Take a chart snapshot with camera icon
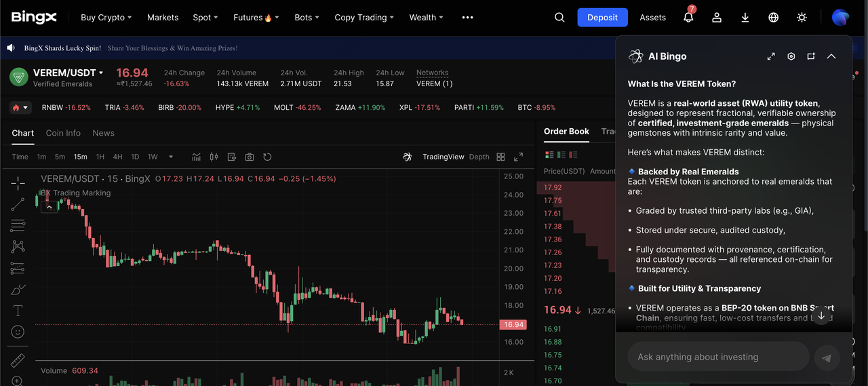The width and height of the screenshot is (868, 386). [x=250, y=157]
